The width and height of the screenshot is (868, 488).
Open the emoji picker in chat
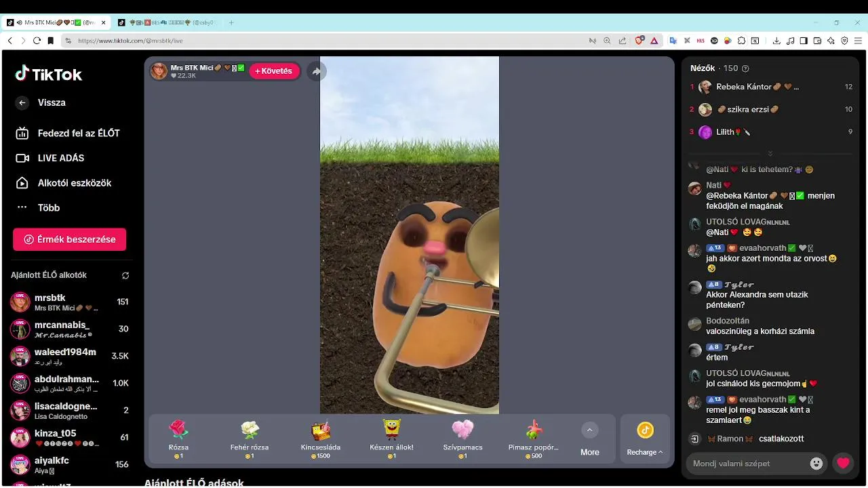[816, 464]
